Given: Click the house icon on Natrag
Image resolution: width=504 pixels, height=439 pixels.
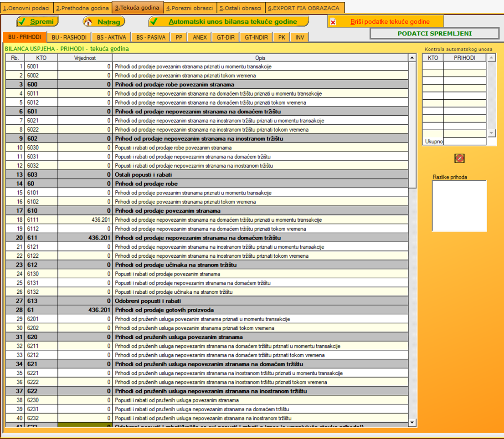Looking at the screenshot, I should coord(88,22).
